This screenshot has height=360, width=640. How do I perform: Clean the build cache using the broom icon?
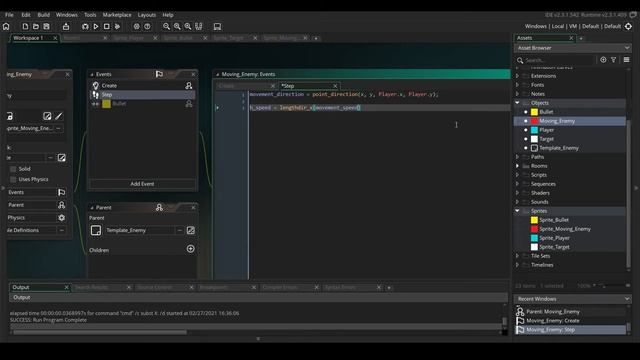pyautogui.click(x=117, y=27)
